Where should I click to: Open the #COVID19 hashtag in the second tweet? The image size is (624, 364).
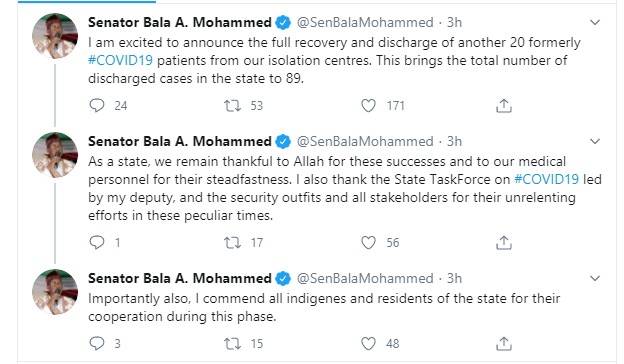(x=546, y=179)
